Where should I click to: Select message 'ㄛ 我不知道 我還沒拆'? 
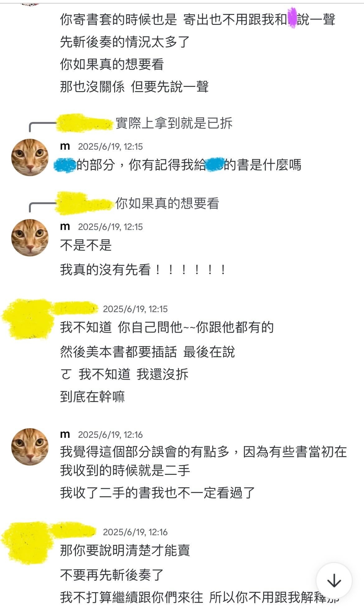124,374
